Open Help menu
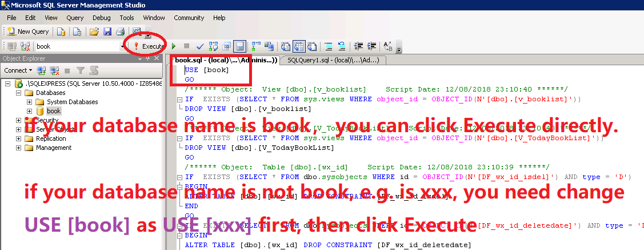Viewport: 644px width, 250px height. (x=219, y=18)
